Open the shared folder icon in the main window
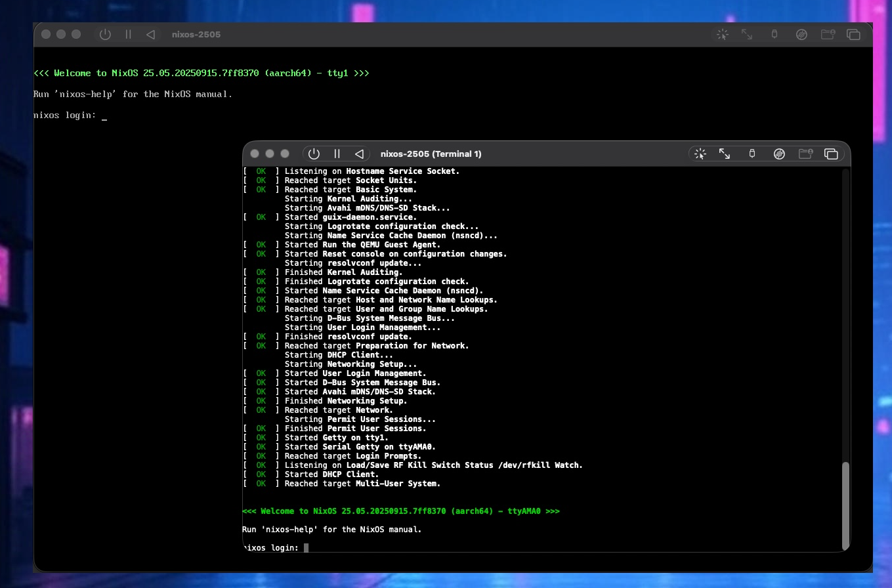 828,34
